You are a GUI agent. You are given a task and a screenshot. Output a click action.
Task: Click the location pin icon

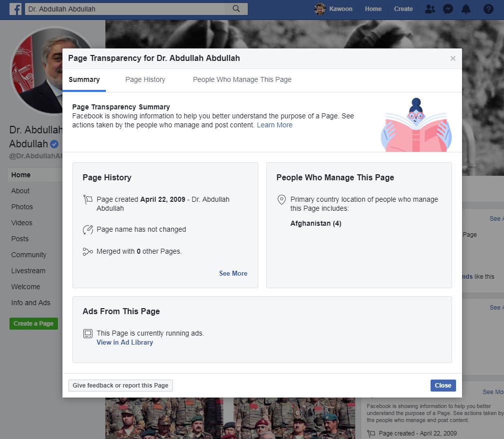click(x=282, y=200)
